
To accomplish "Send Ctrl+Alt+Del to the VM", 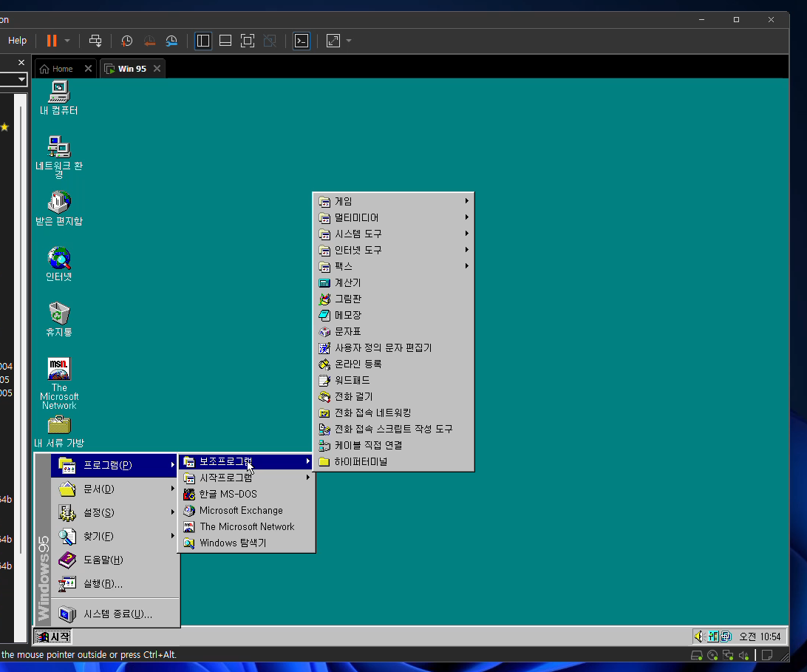I will [95, 41].
